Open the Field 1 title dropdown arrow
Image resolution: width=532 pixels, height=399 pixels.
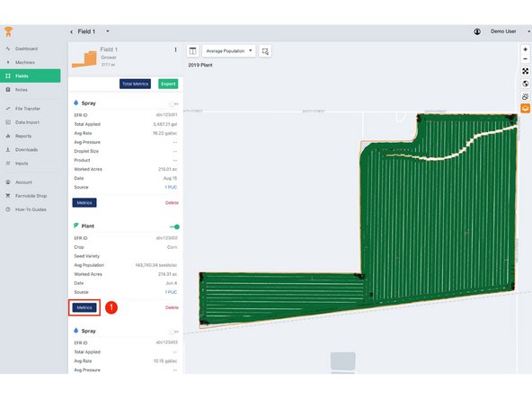(108, 31)
